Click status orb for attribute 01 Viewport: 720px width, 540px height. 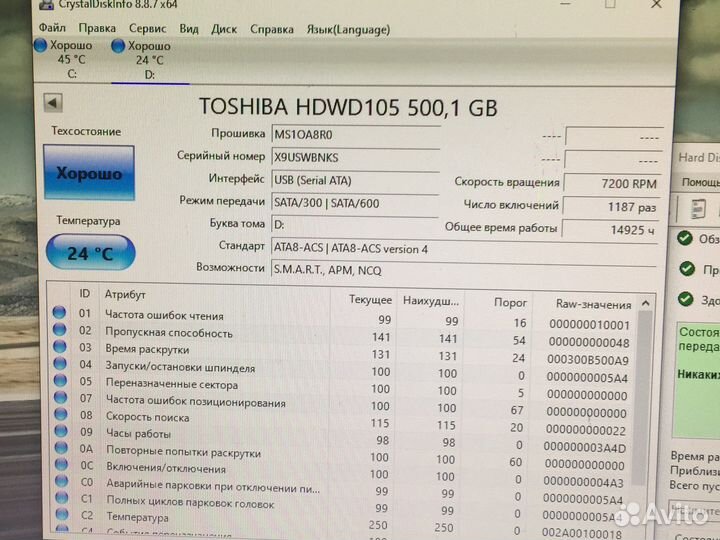click(x=59, y=312)
